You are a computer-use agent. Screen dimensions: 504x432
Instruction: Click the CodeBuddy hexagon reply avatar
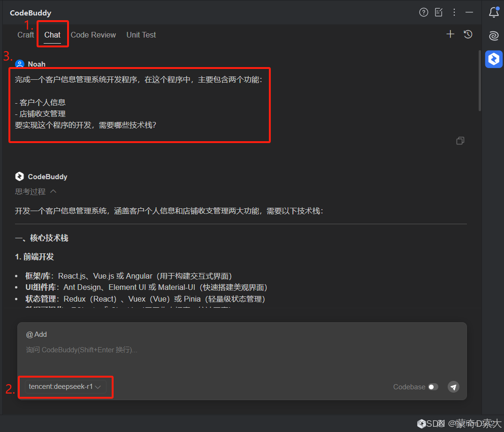click(20, 176)
